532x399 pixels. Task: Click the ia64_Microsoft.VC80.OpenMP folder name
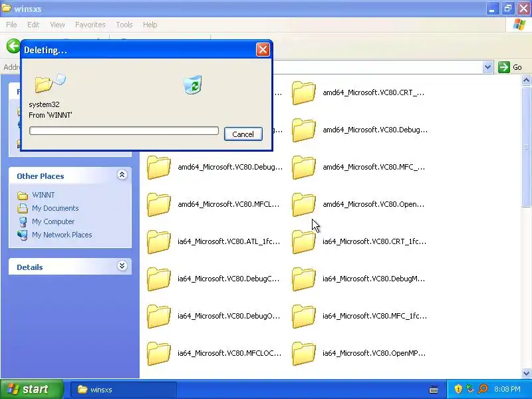tap(374, 353)
